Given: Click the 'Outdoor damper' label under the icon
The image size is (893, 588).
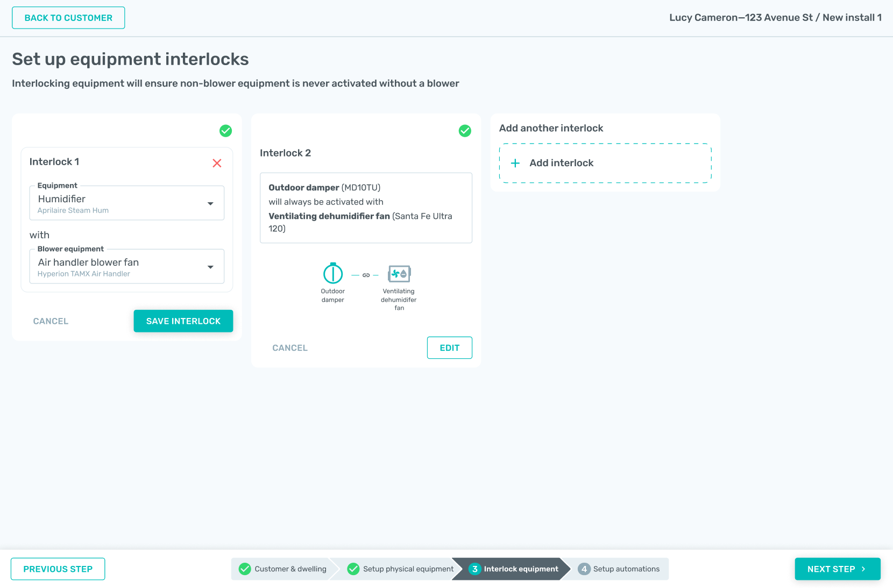Looking at the screenshot, I should [333, 295].
